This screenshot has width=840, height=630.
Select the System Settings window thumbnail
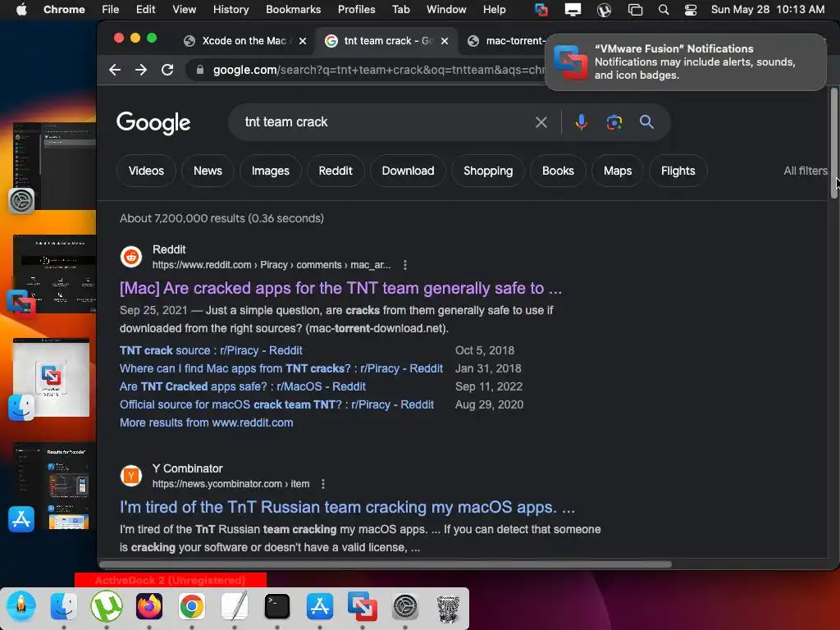[x=54, y=167]
